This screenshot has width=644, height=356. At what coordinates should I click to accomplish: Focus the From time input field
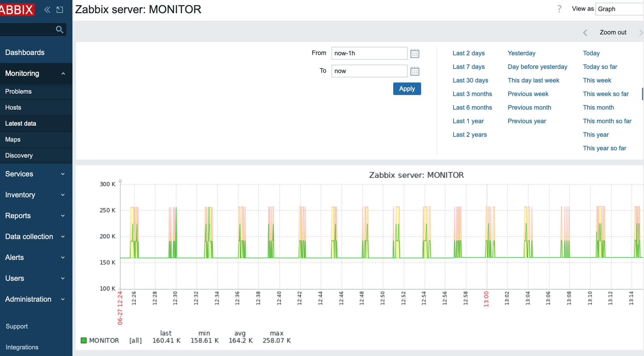point(369,53)
